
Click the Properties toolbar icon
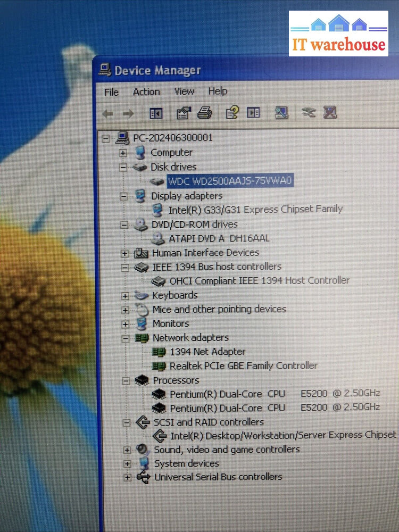pos(183,113)
